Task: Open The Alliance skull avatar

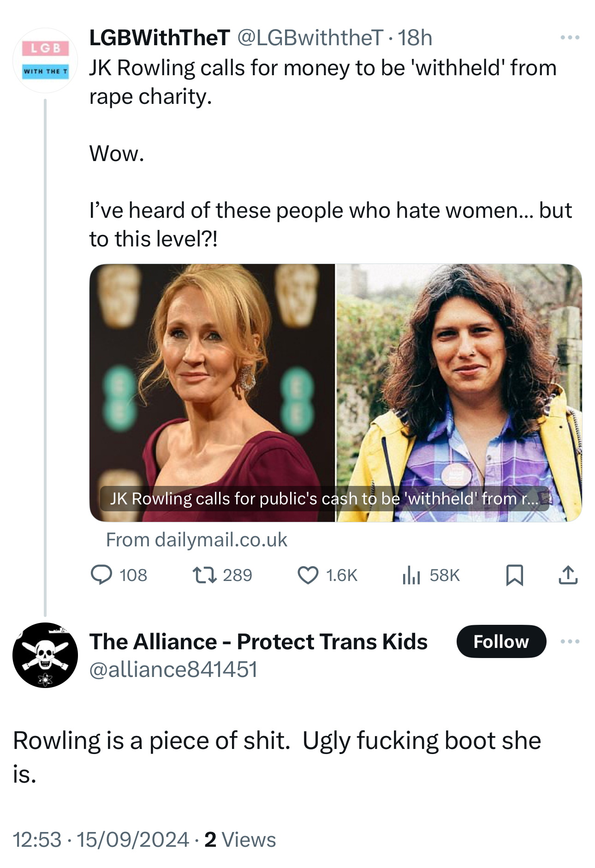Action: [45, 655]
